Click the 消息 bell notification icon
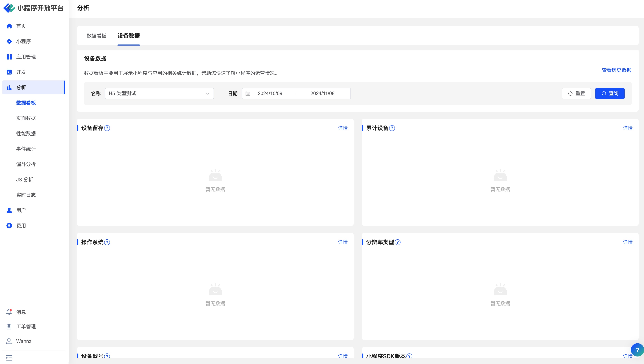The height and width of the screenshot is (364, 644). pyautogui.click(x=9, y=312)
